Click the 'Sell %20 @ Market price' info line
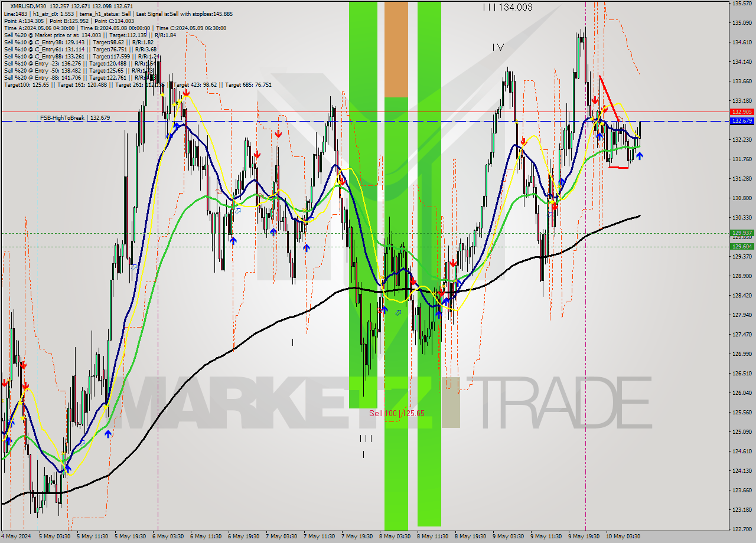The width and height of the screenshot is (756, 543). click(x=90, y=35)
